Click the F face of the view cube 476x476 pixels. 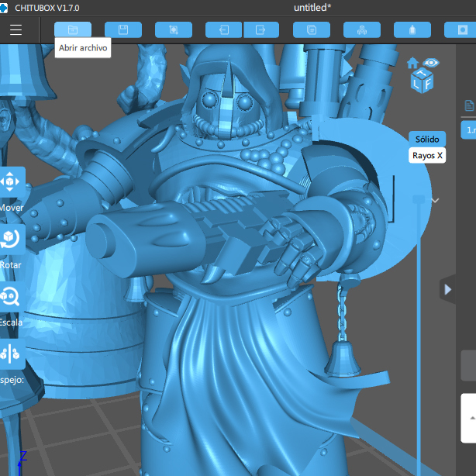(x=428, y=84)
